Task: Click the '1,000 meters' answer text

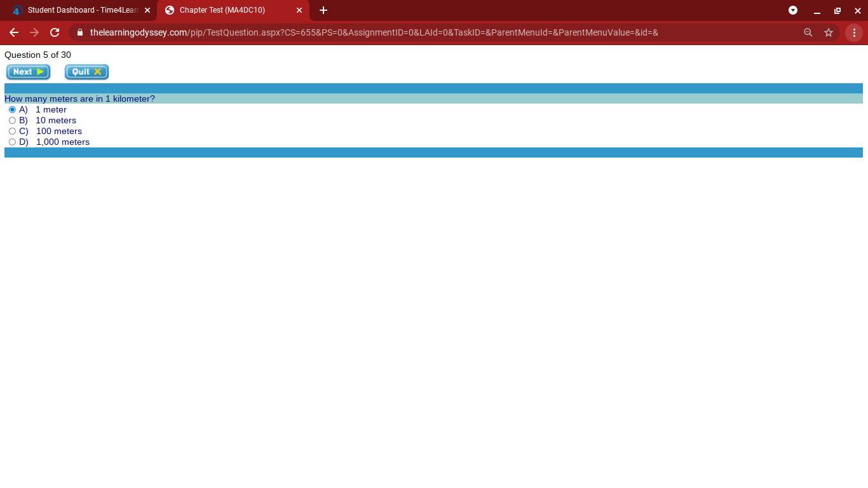Action: (x=63, y=142)
